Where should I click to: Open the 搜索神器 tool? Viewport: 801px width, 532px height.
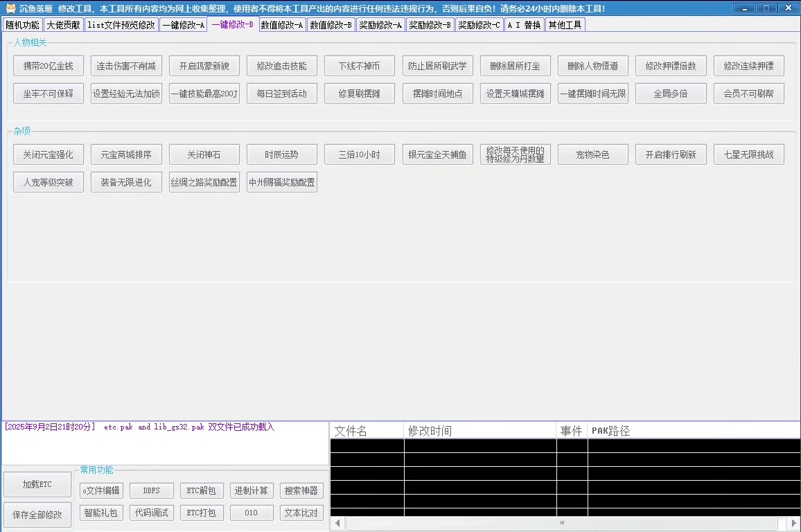[301, 490]
